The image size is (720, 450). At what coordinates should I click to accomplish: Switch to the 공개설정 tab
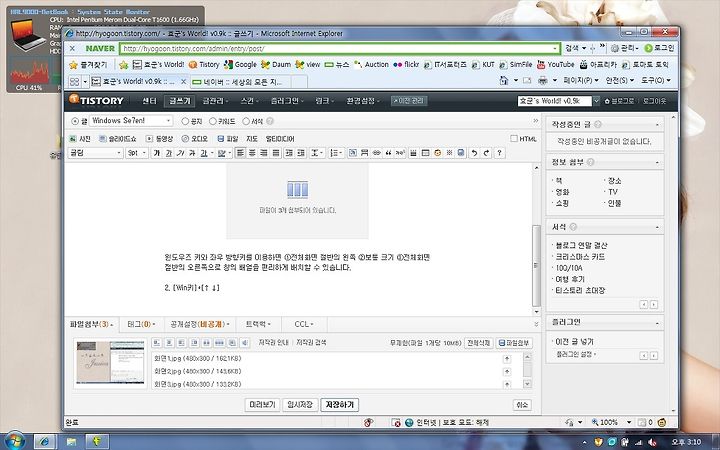pos(199,324)
